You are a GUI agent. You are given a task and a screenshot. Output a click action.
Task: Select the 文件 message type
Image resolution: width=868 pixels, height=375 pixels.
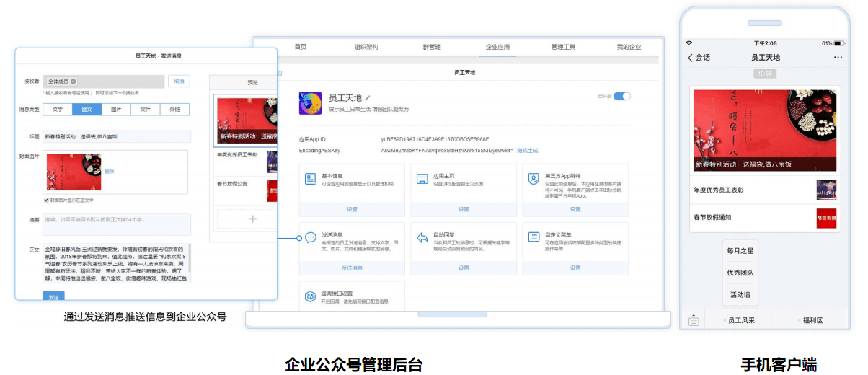tap(146, 110)
